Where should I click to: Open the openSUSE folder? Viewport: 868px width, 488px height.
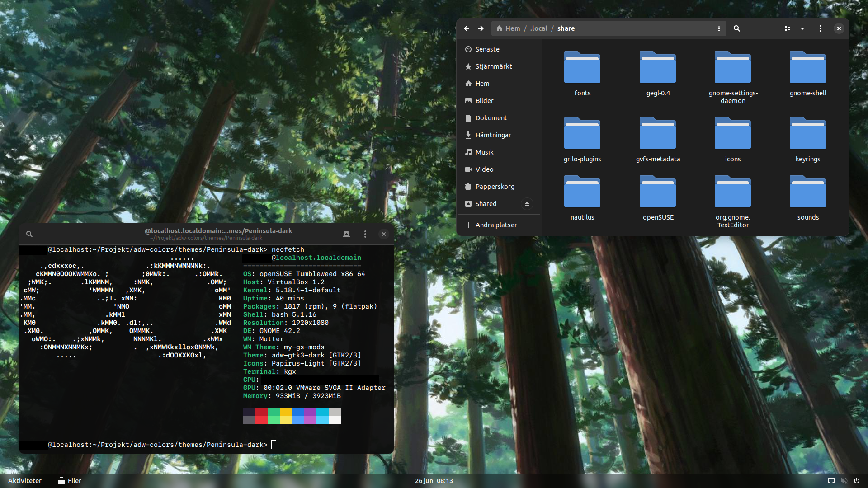pos(658,197)
